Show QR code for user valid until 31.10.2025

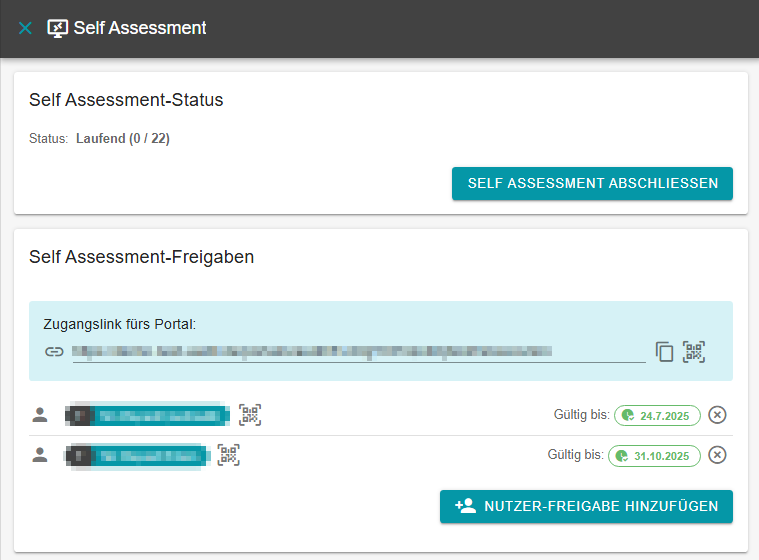230,456
